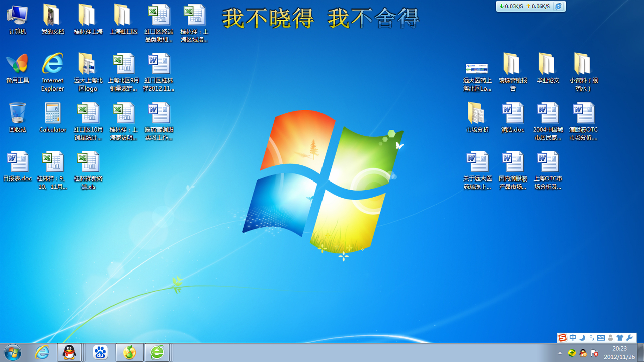Open the Windows Start menu
The height and width of the screenshot is (362, 644).
point(12,353)
